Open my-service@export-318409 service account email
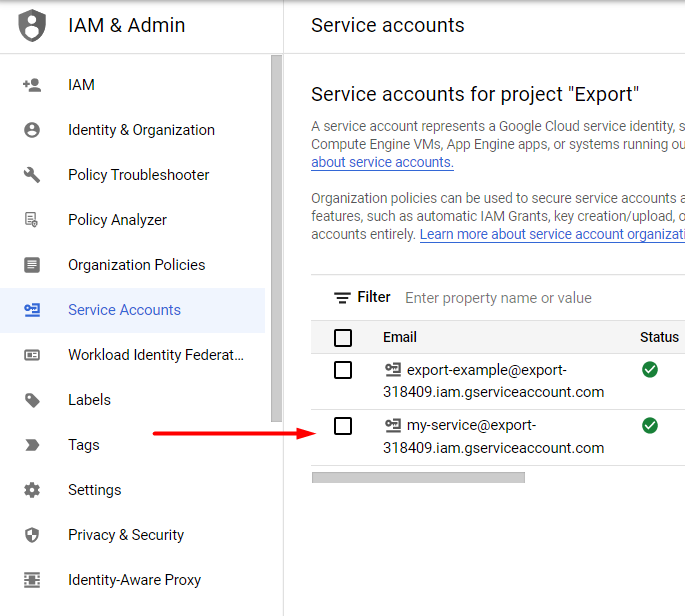 click(x=494, y=436)
